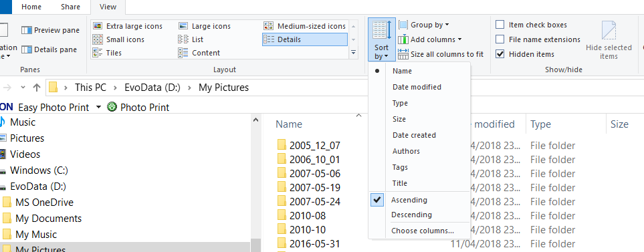Open the 2006_10_01 folder
The width and height of the screenshot is (644, 252).
click(x=308, y=160)
